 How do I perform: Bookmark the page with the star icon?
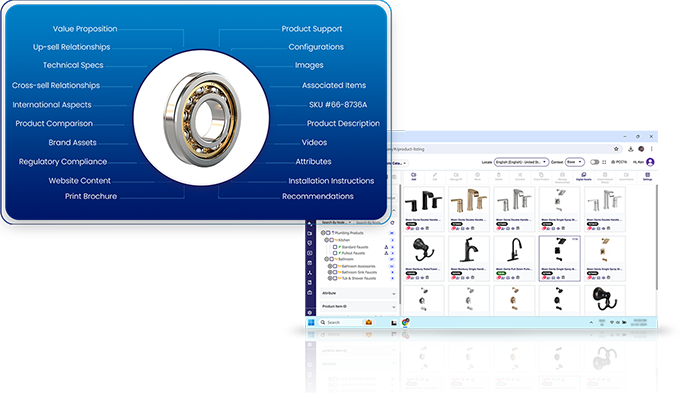(x=616, y=149)
